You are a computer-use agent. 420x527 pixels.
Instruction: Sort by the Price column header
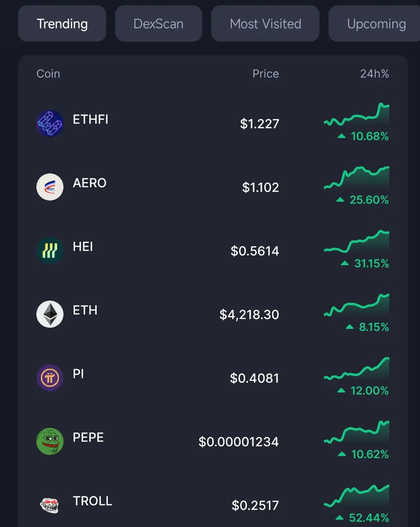click(x=266, y=74)
